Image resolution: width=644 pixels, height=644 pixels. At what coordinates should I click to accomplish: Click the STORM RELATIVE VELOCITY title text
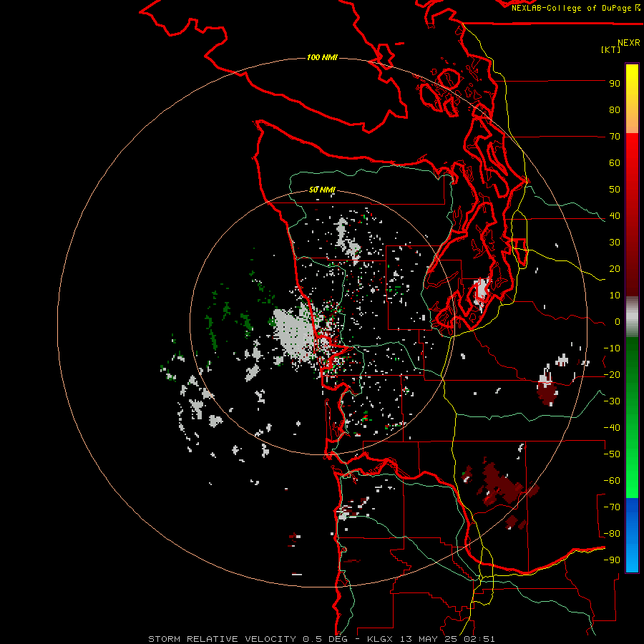click(223, 639)
